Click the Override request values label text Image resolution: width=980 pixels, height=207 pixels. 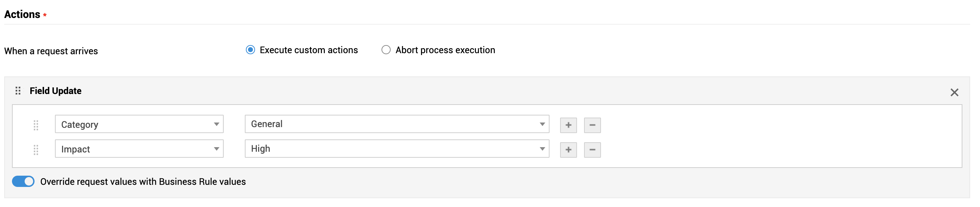coord(143,182)
